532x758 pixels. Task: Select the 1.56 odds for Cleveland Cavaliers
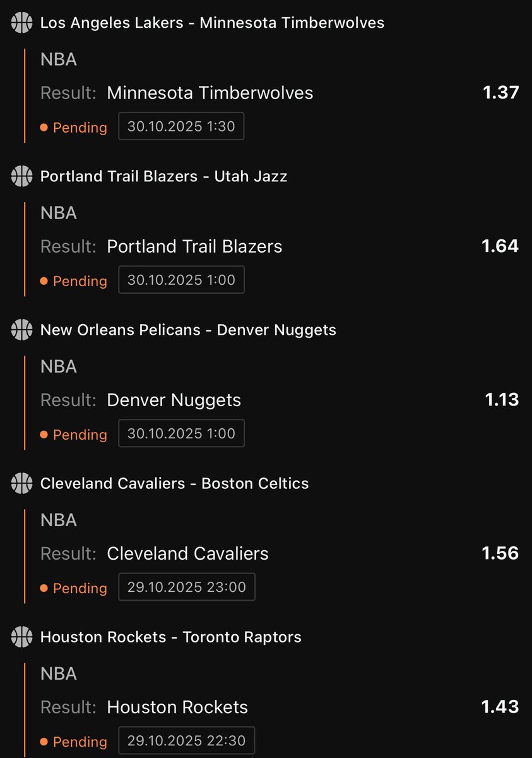(500, 553)
